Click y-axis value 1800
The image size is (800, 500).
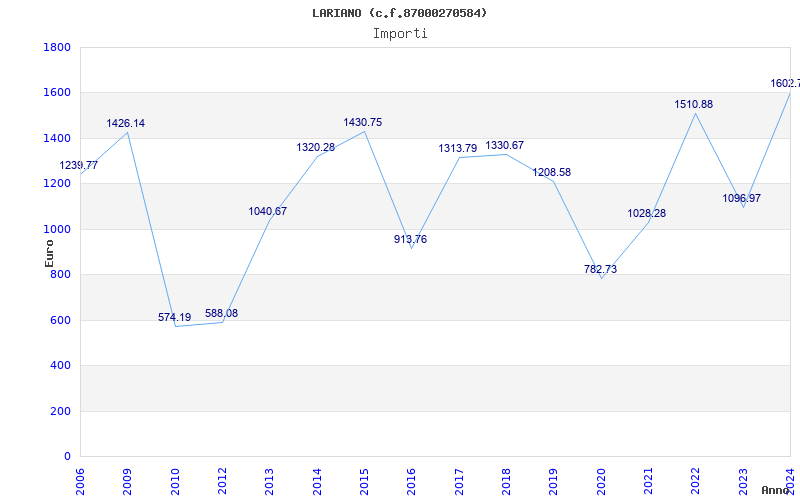[x=57, y=47]
